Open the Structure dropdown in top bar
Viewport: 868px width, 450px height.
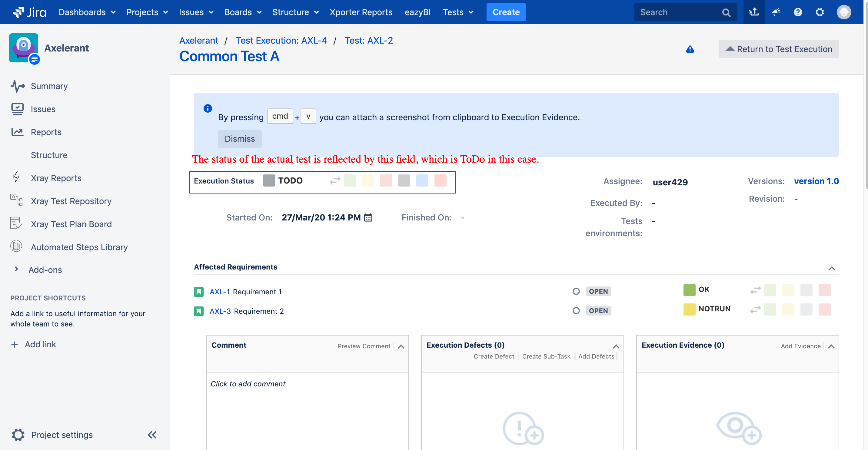[x=295, y=12]
